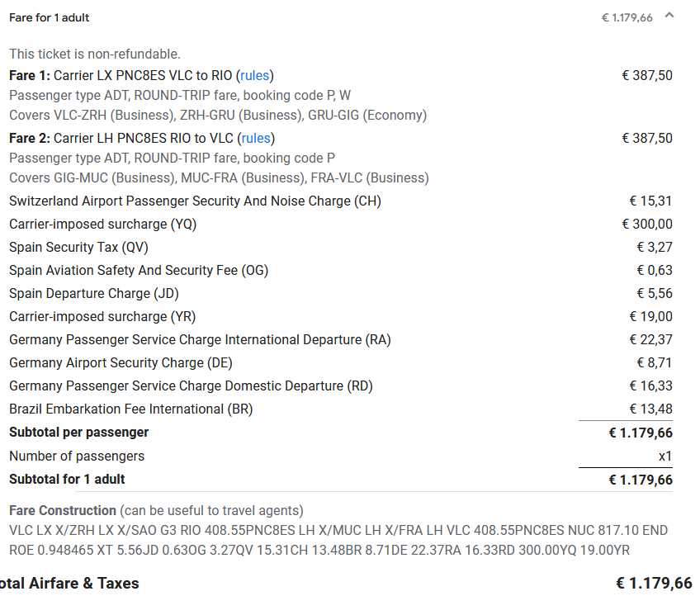This screenshot has width=700, height=596.
Task: Click the Subtotal per passenger label
Action: pos(78,432)
